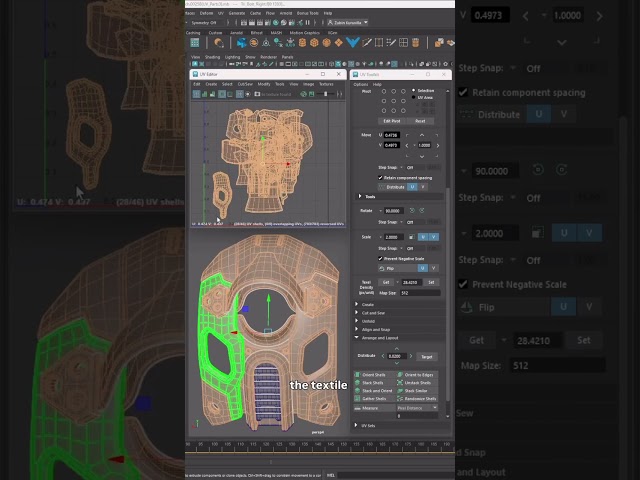Click the move left arrow in the Move section

click(x=407, y=145)
